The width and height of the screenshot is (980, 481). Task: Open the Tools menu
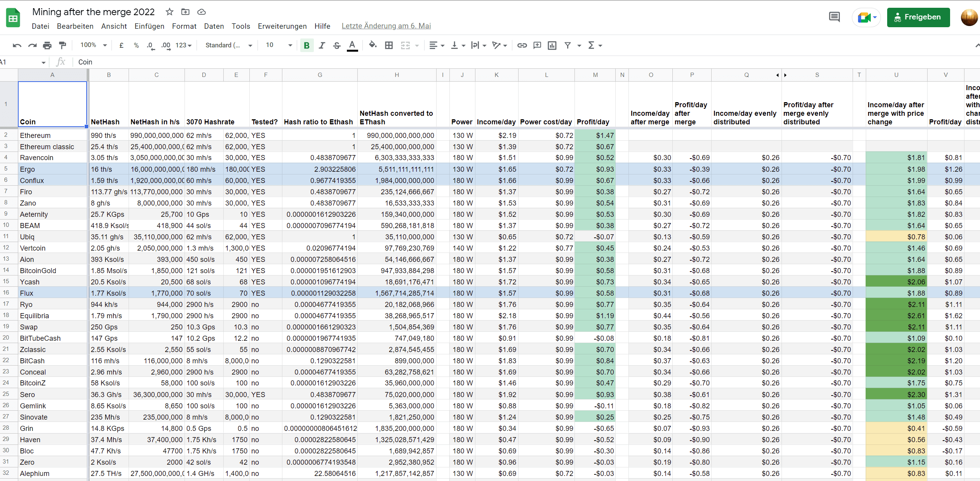click(241, 26)
